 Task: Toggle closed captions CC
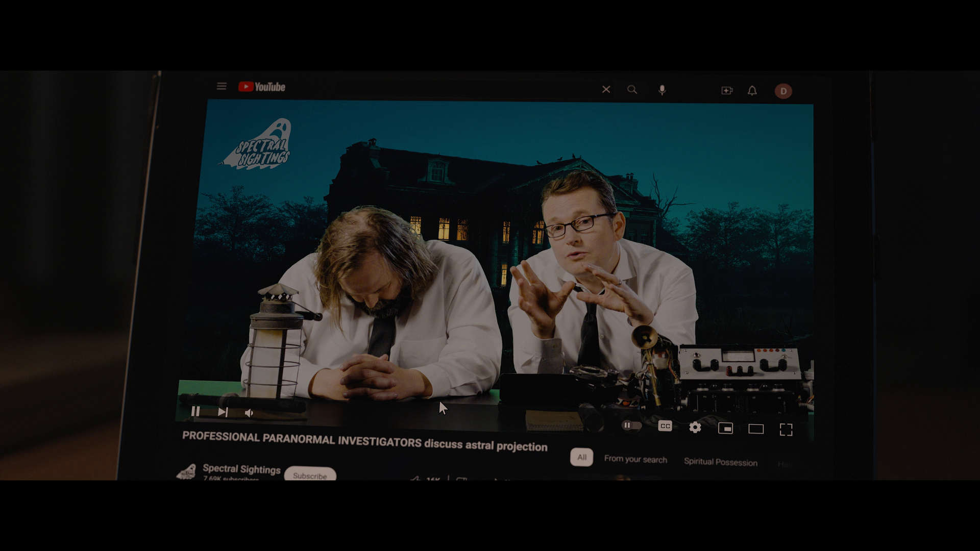(665, 426)
